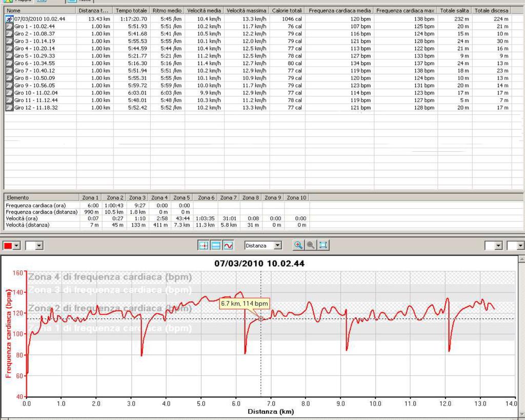The width and height of the screenshot is (525, 420).
Task: Sort by the Nome column header
Action: 40,10
